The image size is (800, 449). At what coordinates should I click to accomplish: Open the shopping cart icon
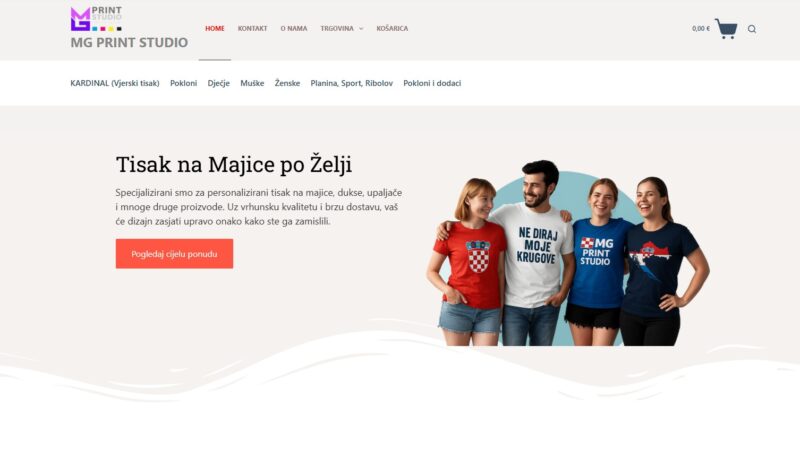coord(726,29)
